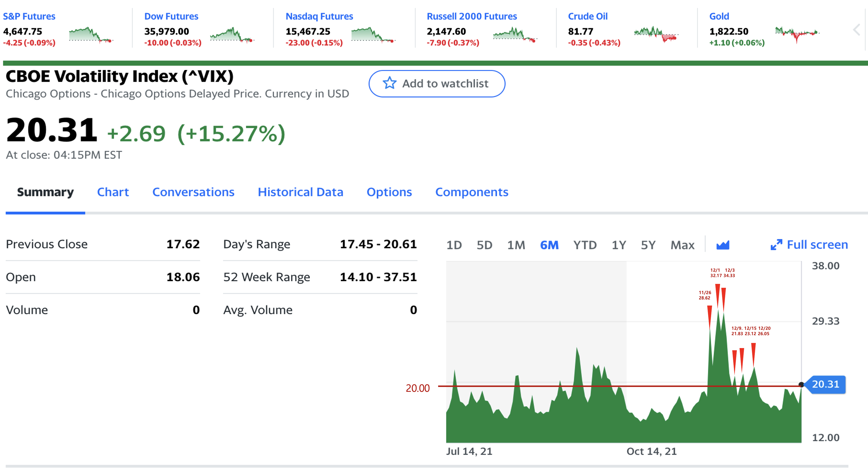Switch to the Options tab
Screen dimensions: 868x473
click(x=389, y=192)
